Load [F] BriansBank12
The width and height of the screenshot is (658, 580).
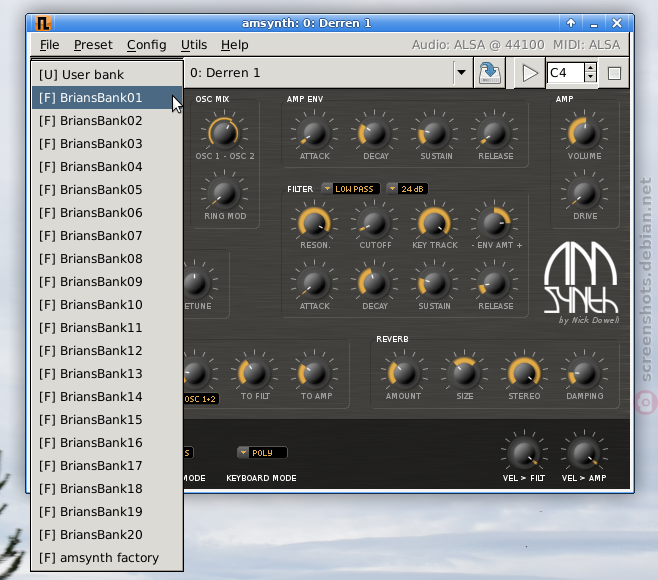pos(107,351)
